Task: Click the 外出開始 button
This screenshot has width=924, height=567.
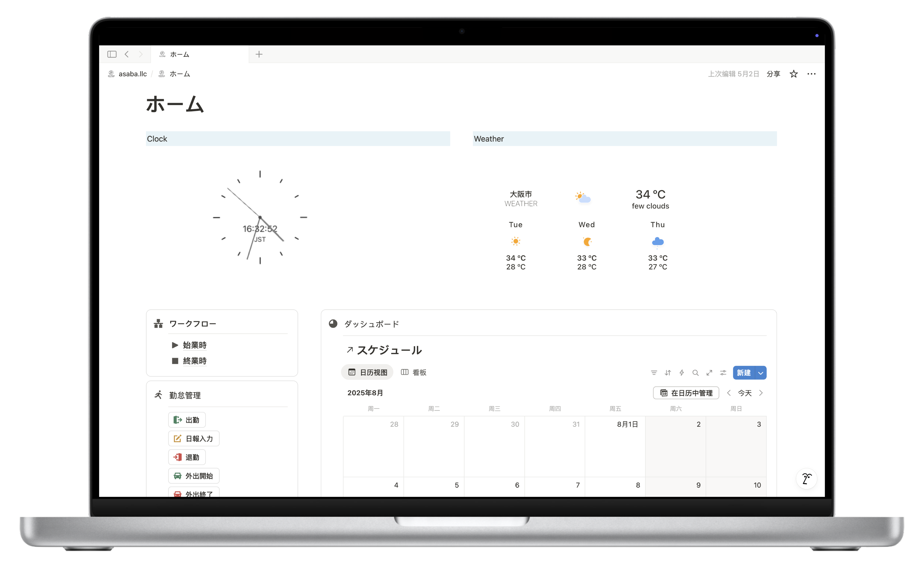Action: pyautogui.click(x=194, y=476)
